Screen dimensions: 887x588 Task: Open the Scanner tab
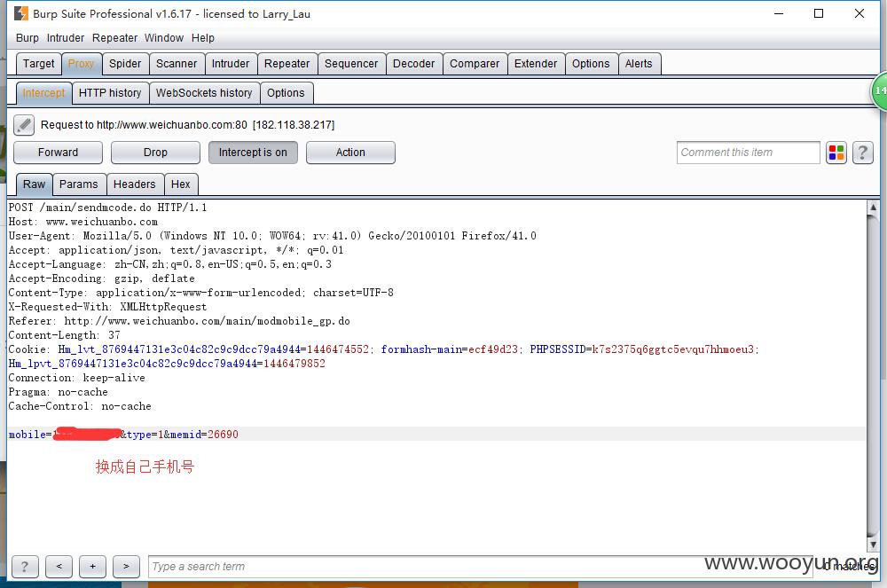click(x=177, y=64)
